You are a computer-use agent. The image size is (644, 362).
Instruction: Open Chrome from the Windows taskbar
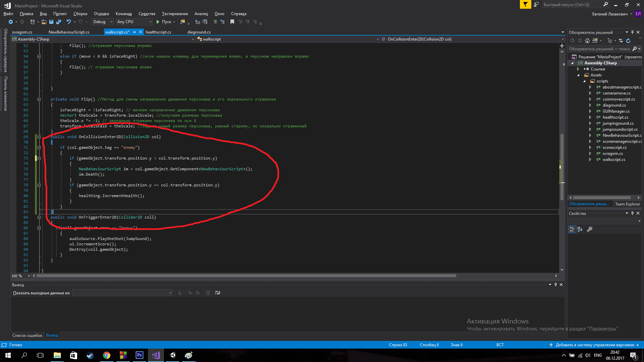(107, 355)
